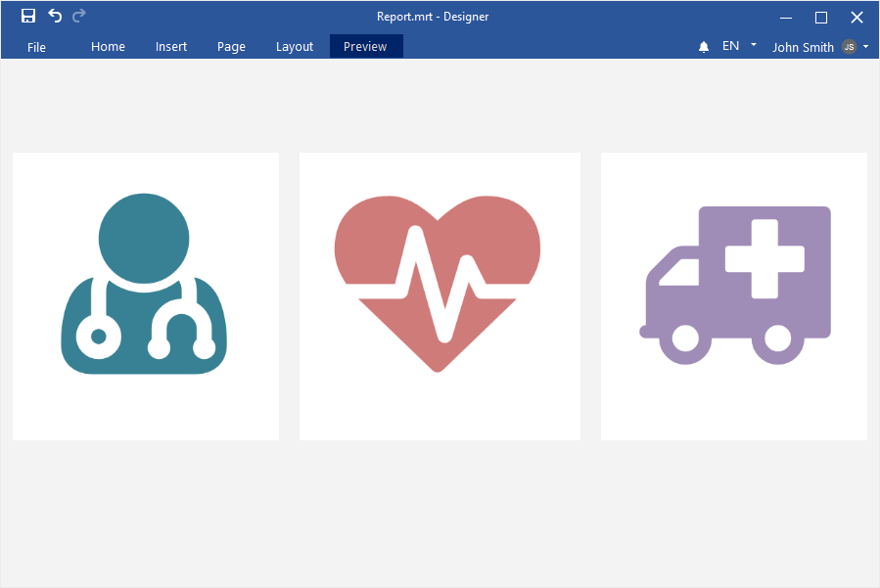Select the Preview tab
Viewport: 880px width, 588px height.
tap(365, 47)
